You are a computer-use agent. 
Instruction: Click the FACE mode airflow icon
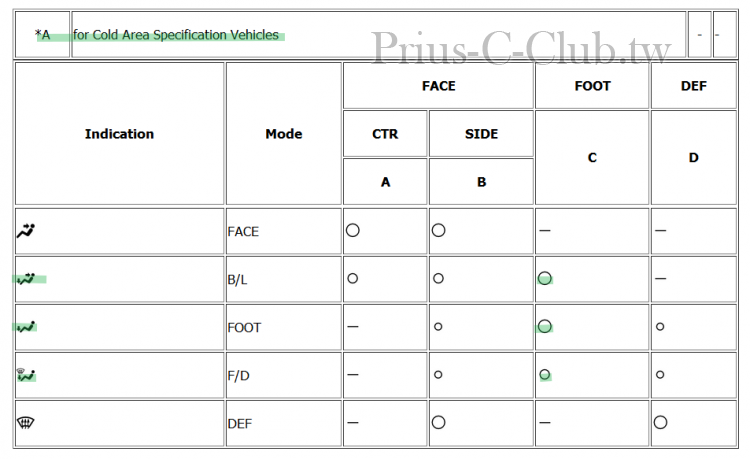(x=26, y=231)
